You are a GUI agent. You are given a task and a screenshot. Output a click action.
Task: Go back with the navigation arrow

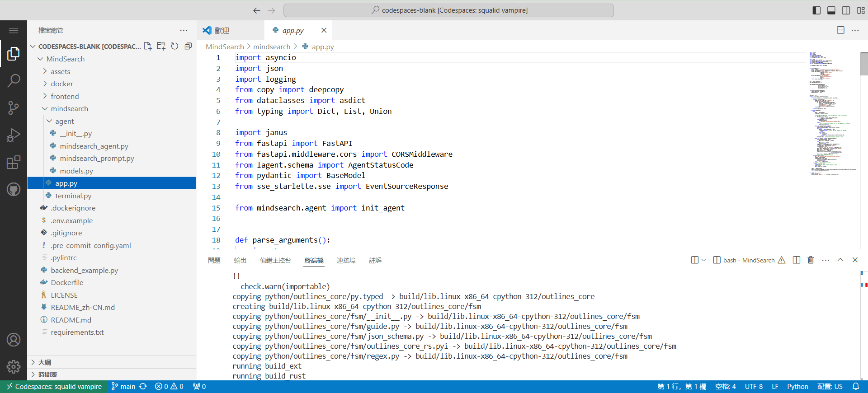(257, 10)
